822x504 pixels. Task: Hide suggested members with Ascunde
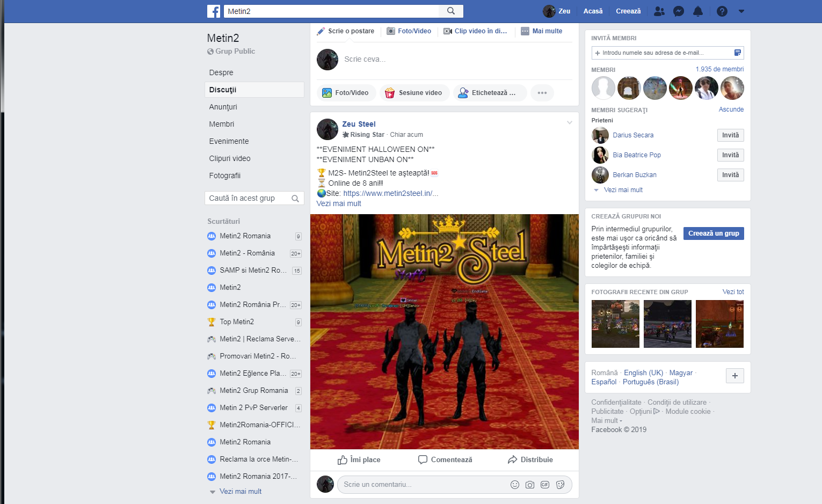(x=731, y=109)
